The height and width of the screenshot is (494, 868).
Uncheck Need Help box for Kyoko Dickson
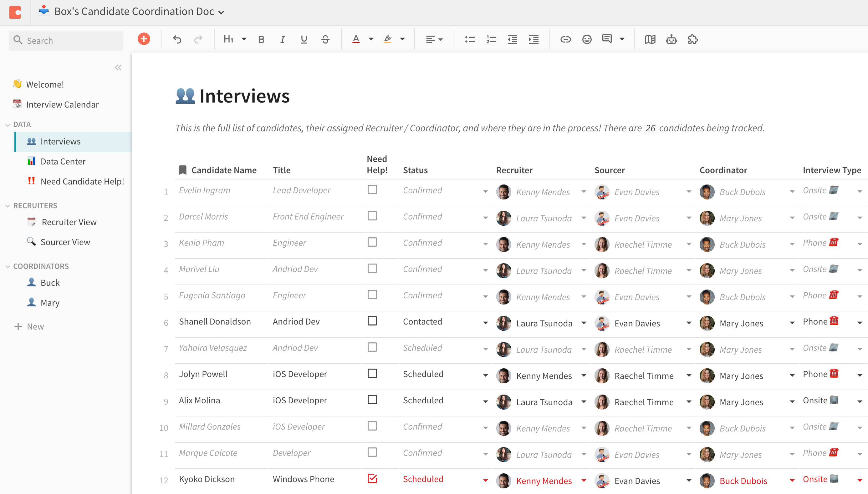(x=372, y=478)
